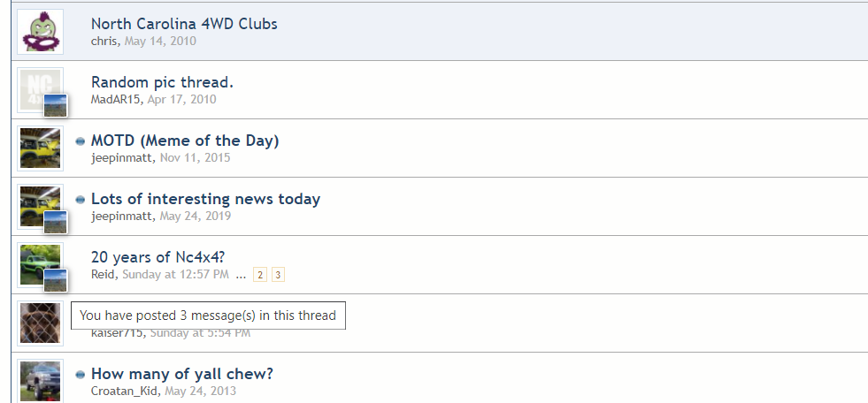Open the 20 years of Nc4x4? thread
The height and width of the screenshot is (403, 868).
pyautogui.click(x=158, y=257)
